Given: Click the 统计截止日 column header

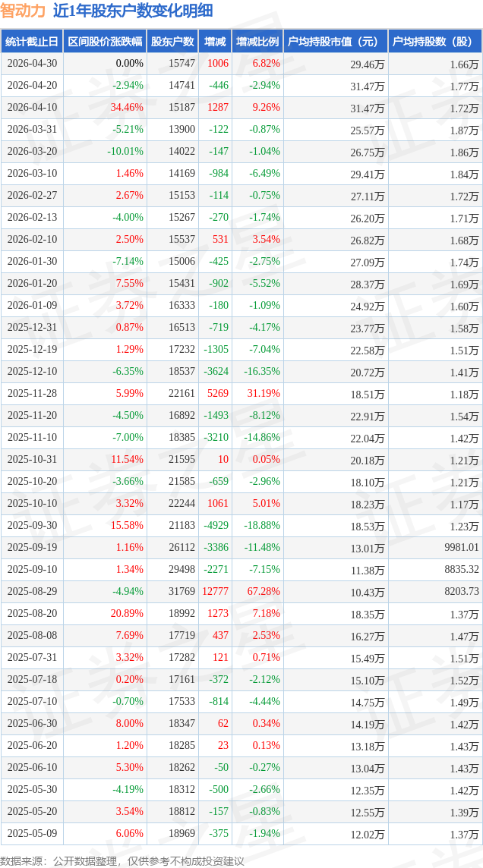Looking at the screenshot, I should [x=32, y=42].
